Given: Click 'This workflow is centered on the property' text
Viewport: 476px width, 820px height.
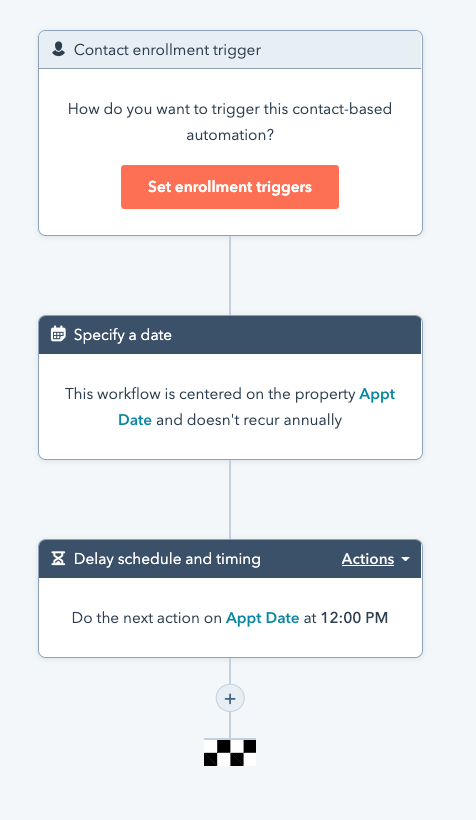Looking at the screenshot, I should 210,394.
